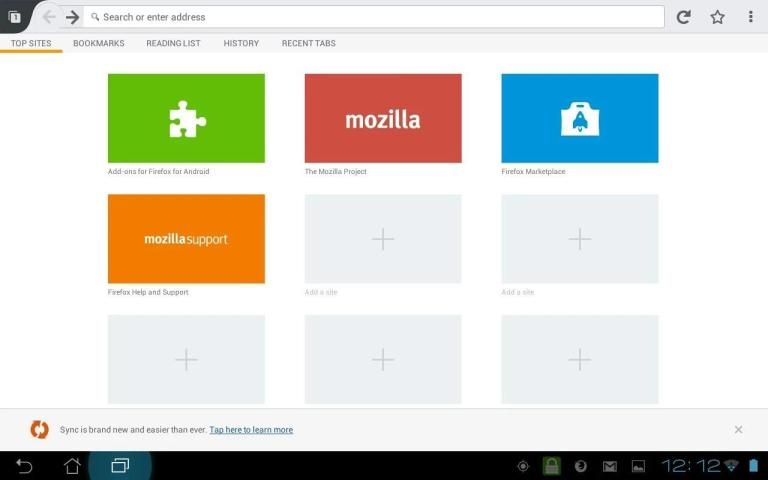The image size is (768, 480).
Task: Click 'Tap here to learn more' link
Action: (251, 430)
